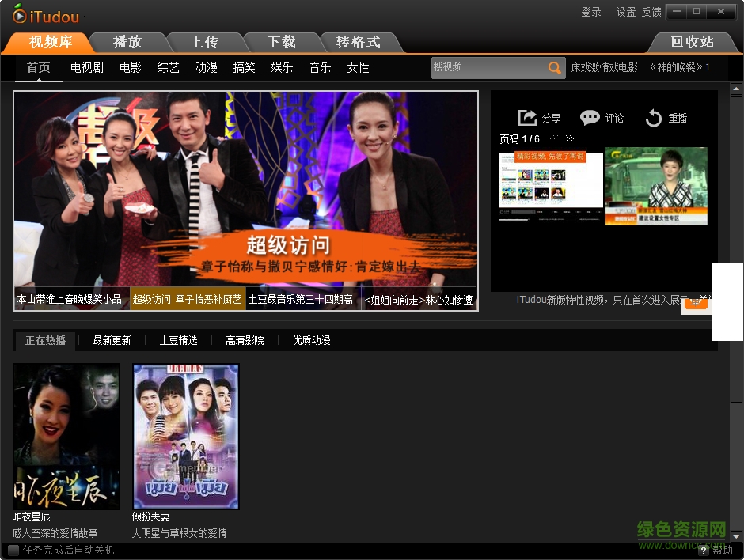Click the iTudou logo in the top corner
744x560 pixels.
coord(44,15)
